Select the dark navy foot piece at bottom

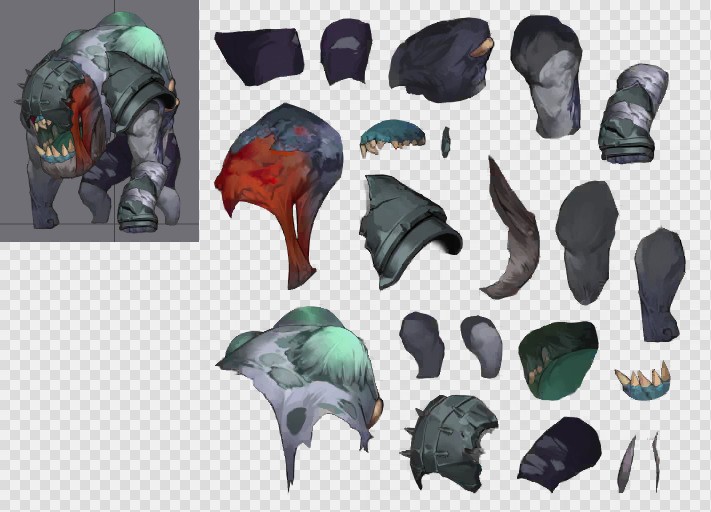(x=559, y=454)
